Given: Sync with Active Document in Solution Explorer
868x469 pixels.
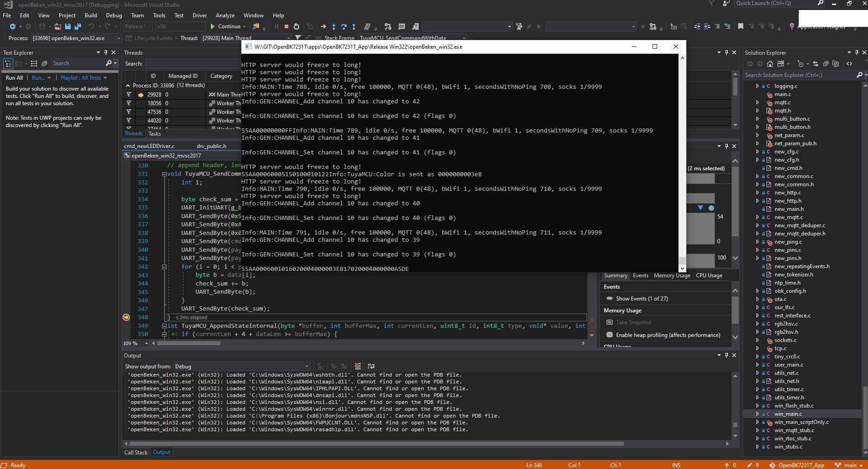Looking at the screenshot, I should point(816,64).
